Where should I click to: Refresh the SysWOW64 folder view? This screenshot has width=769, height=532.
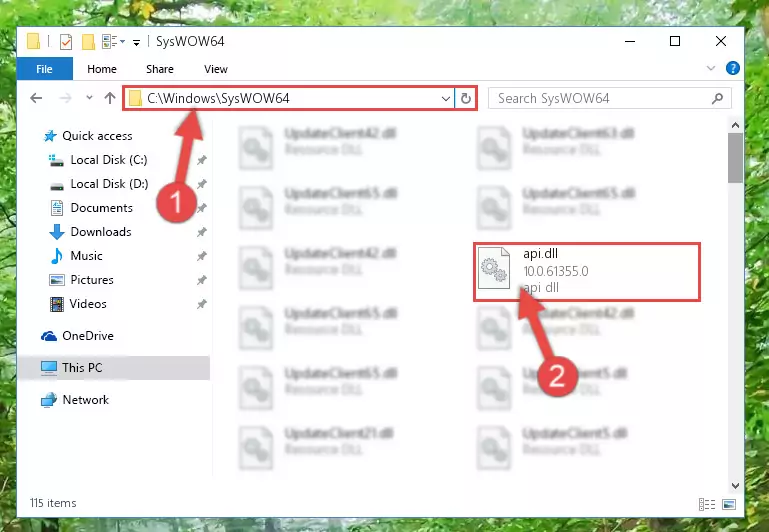coord(466,99)
